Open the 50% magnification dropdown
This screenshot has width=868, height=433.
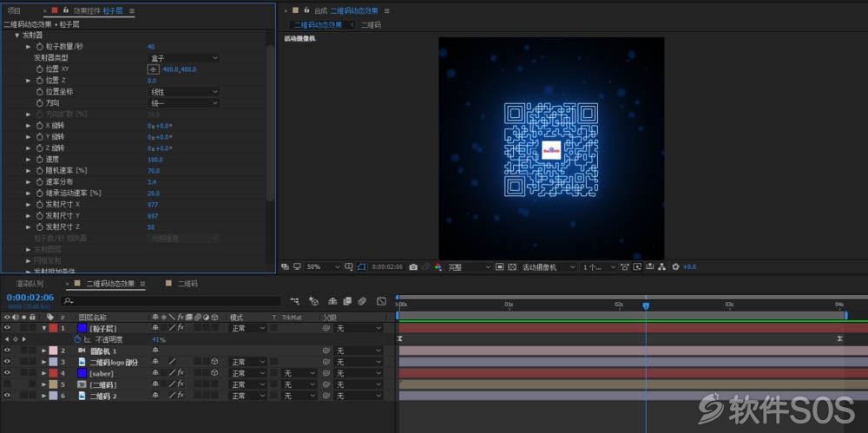[323, 267]
